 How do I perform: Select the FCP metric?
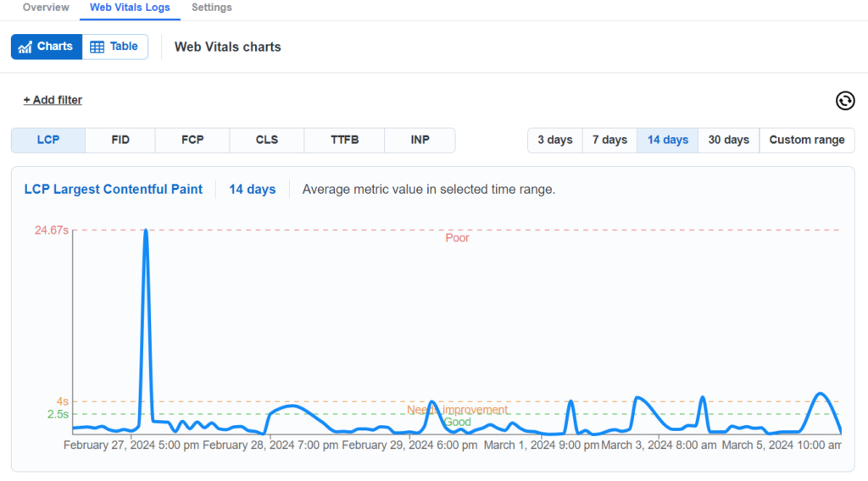[x=192, y=140]
